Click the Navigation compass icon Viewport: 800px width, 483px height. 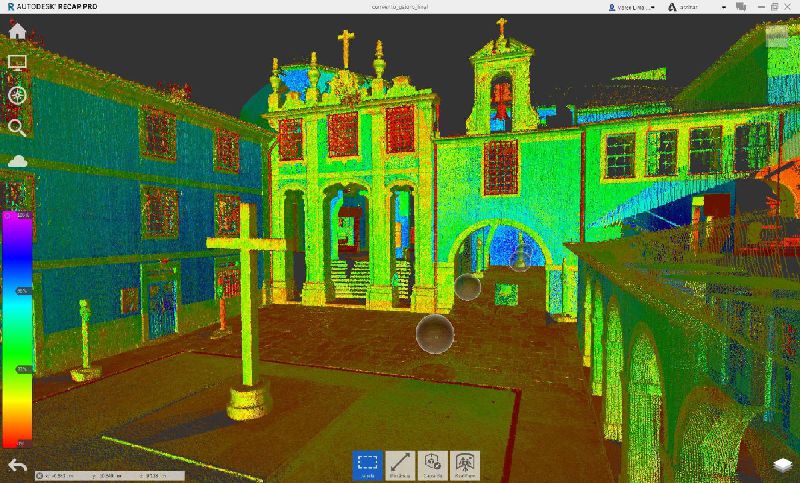17,95
